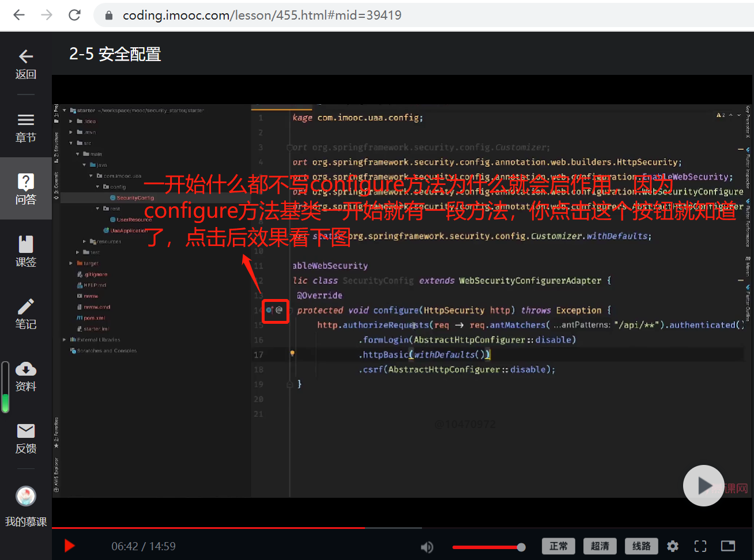Screen dimensions: 754x560
Task: Open the 线路 line selection menu
Action: pos(642,546)
